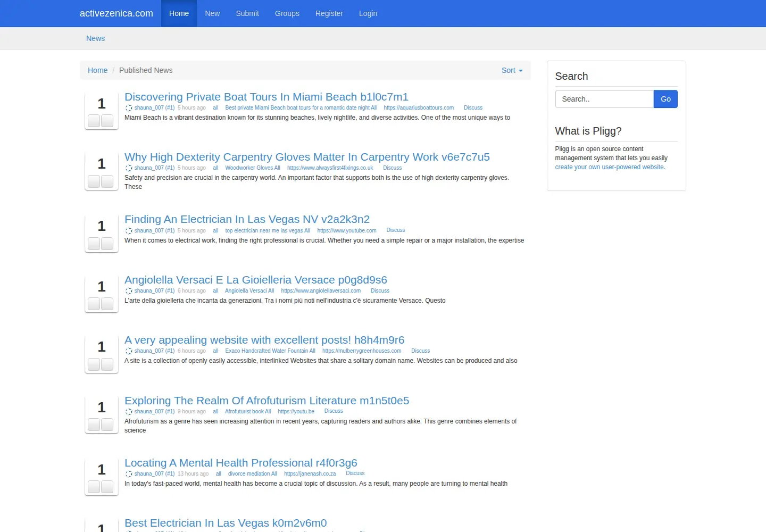Image resolution: width=766 pixels, height=532 pixels.
Task: Open the Submit nav item
Action: pyautogui.click(x=247, y=13)
